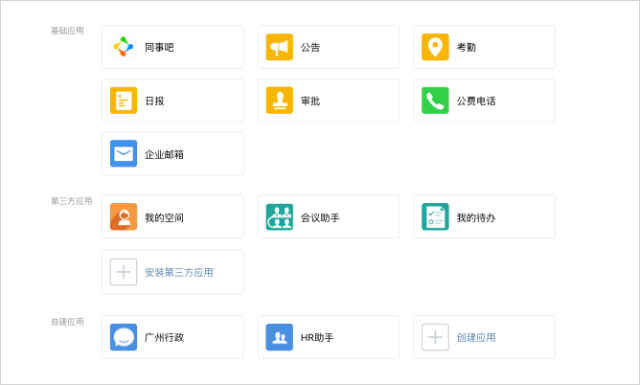This screenshot has height=385, width=640.
Task: Open the 会议助手 people icon
Action: [279, 217]
